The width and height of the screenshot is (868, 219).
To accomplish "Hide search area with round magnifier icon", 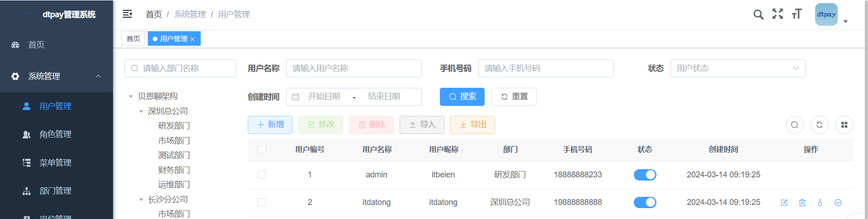I will tap(795, 125).
